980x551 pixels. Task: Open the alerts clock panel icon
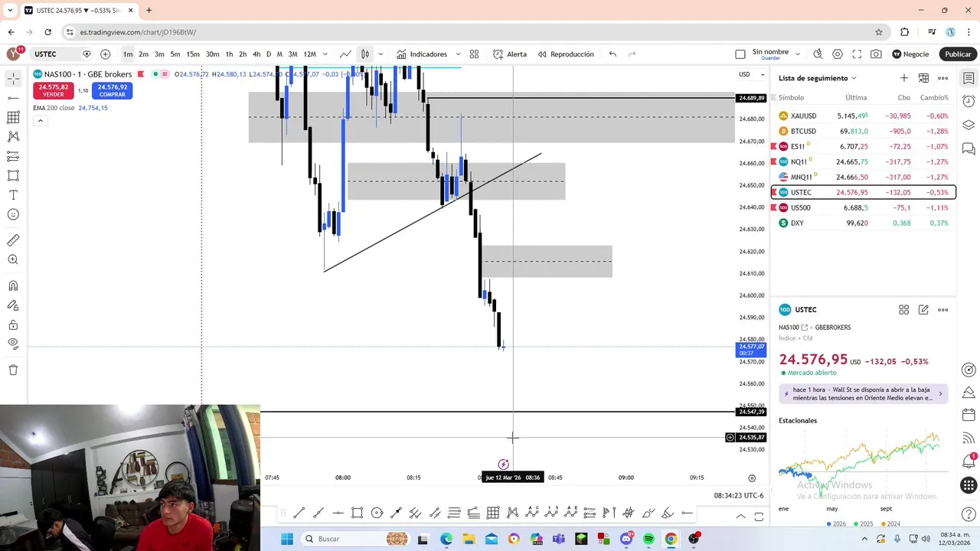(969, 101)
